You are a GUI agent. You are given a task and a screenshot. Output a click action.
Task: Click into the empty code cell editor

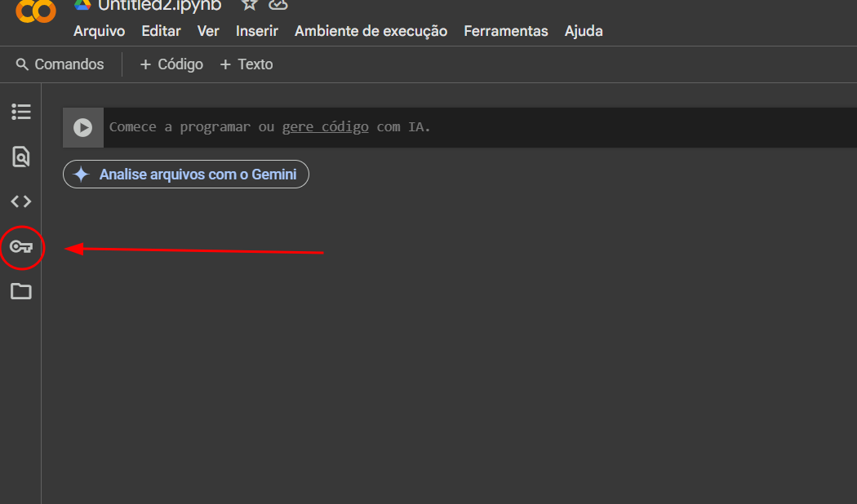480,127
